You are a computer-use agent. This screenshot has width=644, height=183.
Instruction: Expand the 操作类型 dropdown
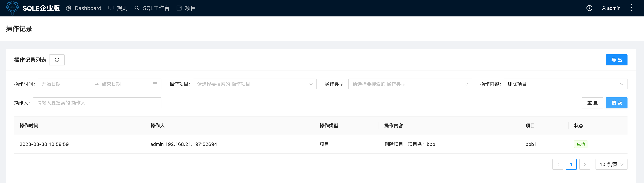410,84
